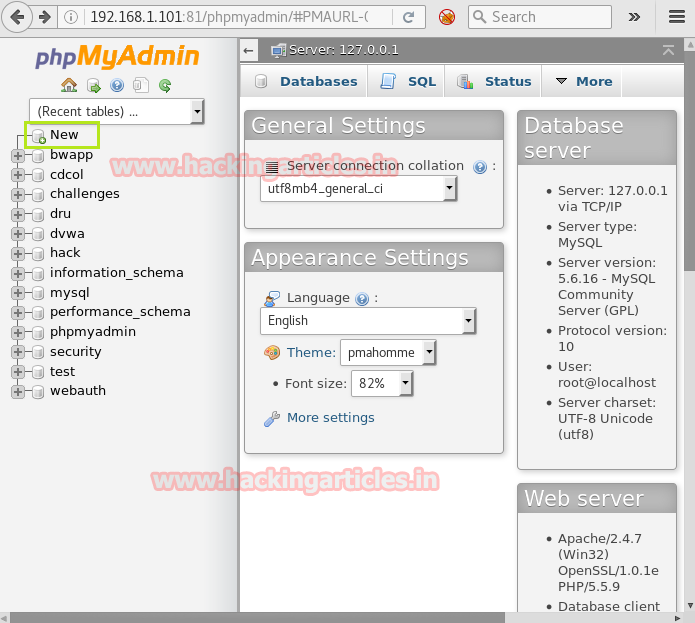The width and height of the screenshot is (695, 623).
Task: Click the wrench icon beside More settings
Action: [x=272, y=418]
